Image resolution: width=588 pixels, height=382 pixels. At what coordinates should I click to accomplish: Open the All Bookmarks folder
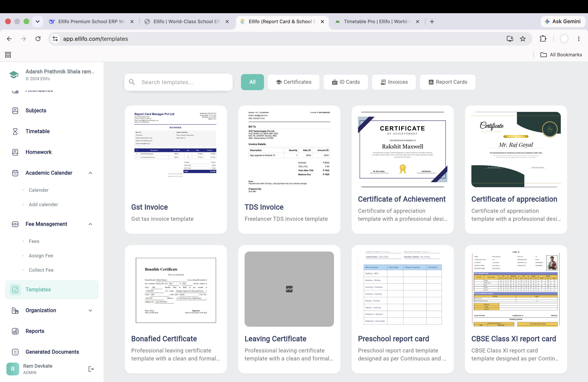click(x=561, y=55)
